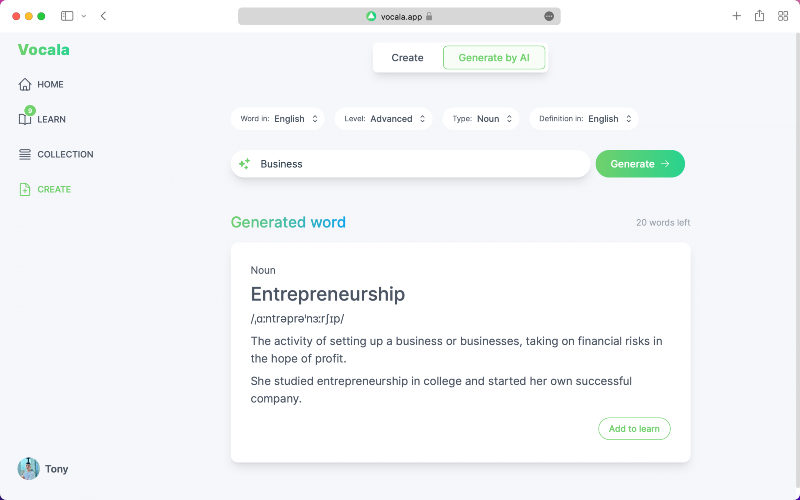
Task: Select the Generate by AI tab
Action: [494, 58]
